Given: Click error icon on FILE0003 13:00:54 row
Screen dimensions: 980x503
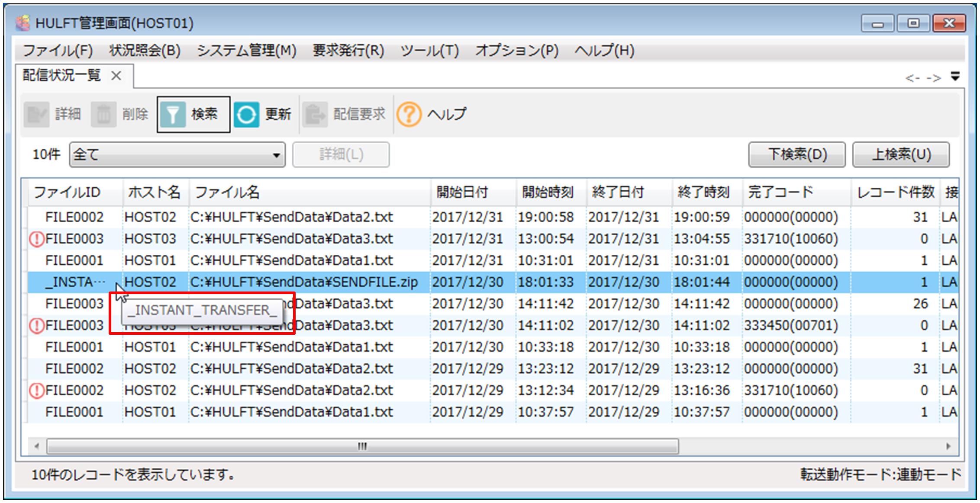Looking at the screenshot, I should (36, 239).
